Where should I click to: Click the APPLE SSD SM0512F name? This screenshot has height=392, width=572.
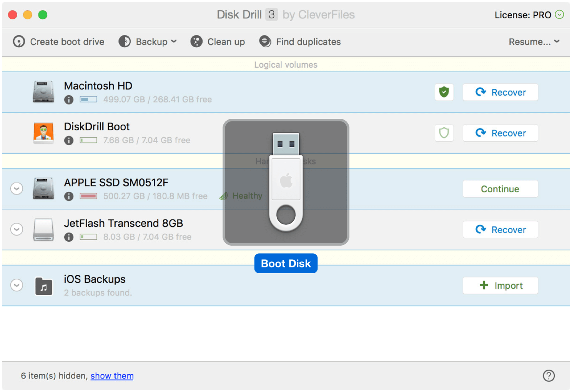pos(116,183)
